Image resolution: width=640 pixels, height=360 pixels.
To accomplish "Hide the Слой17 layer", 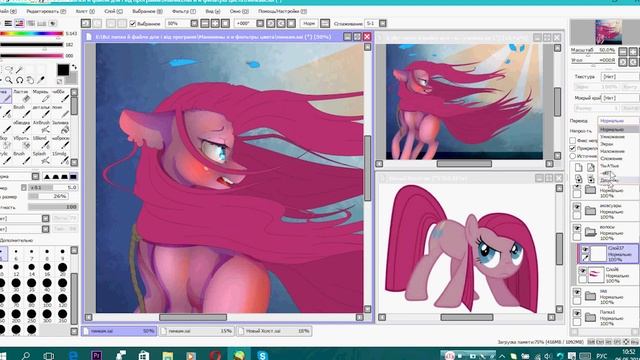I will [x=585, y=250].
